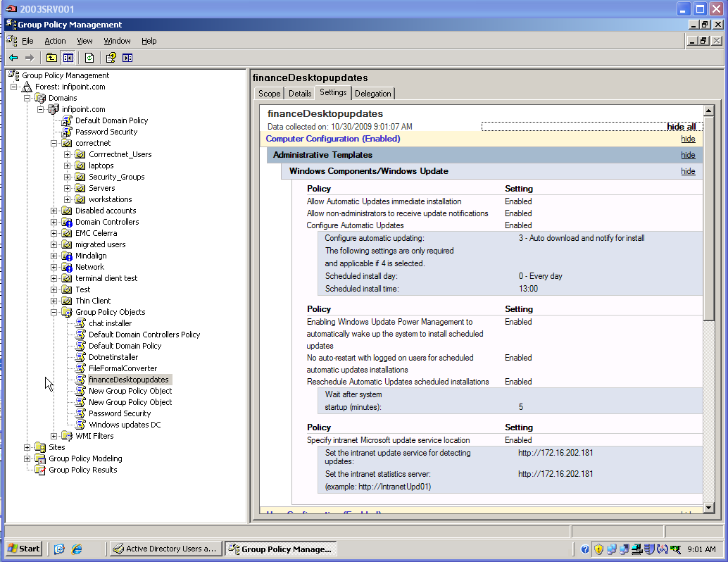Toggle the Show/Hide Console Tree icon
Viewport: 728px width, 562px height.
[68, 58]
